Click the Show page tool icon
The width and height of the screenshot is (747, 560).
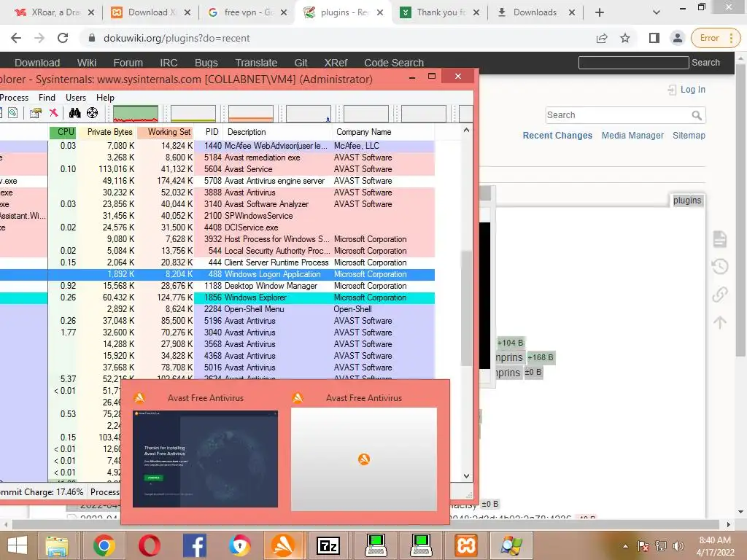coord(720,239)
